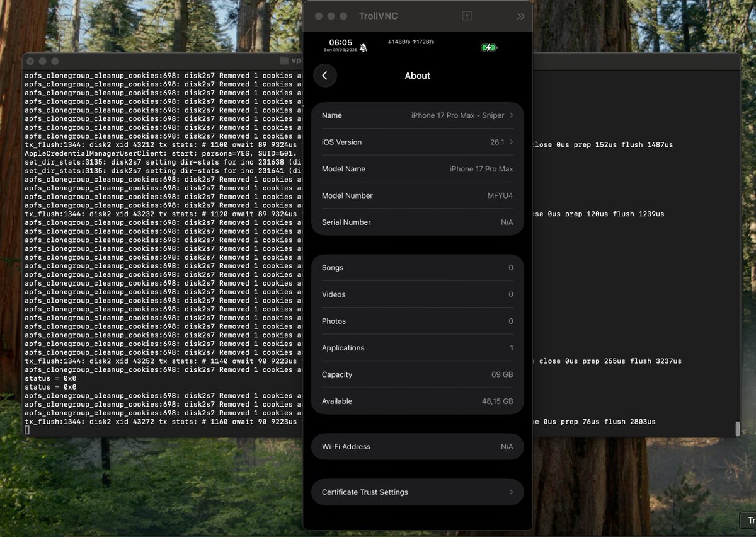Click the Terminal set_dir_stats line for ino 231638

tap(163, 162)
